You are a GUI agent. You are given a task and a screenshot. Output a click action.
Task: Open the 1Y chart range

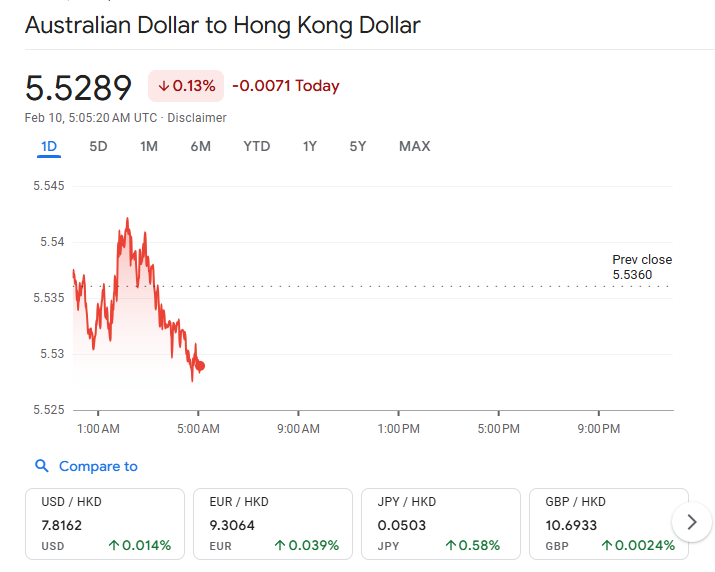[310, 146]
